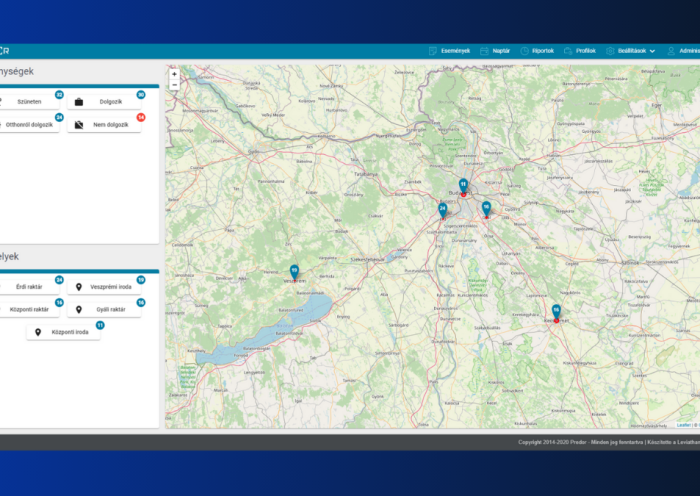Click the briefcase icon on Dolgozik card
The image size is (700, 496).
point(79,102)
